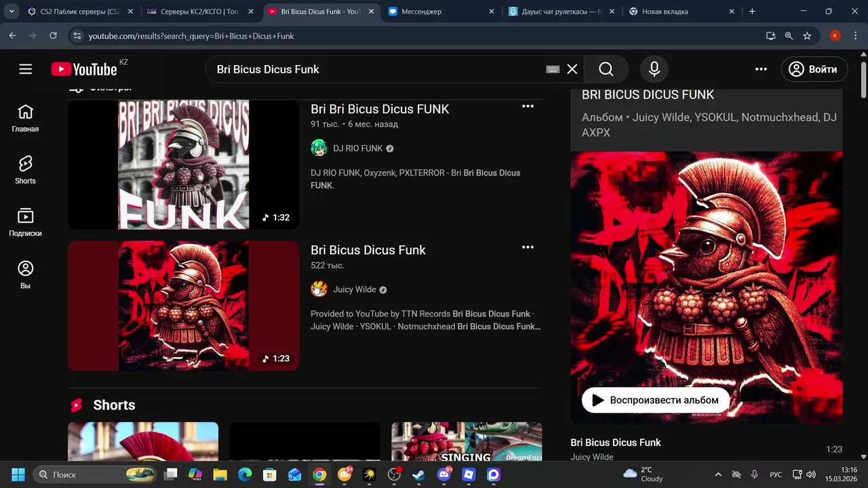Open the Juicy Wilde channel name
The height and width of the screenshot is (488, 868).
point(355,289)
